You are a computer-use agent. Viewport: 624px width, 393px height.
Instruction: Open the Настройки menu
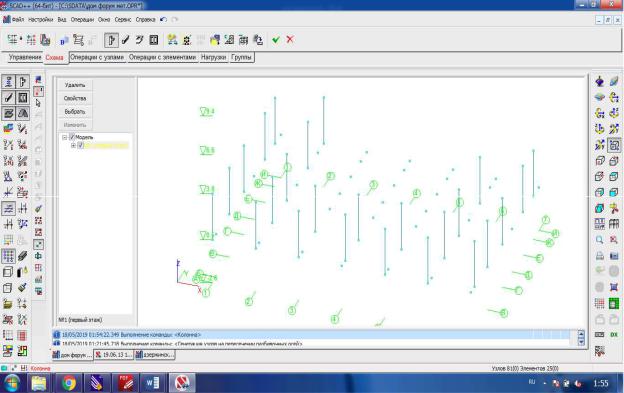[41, 19]
